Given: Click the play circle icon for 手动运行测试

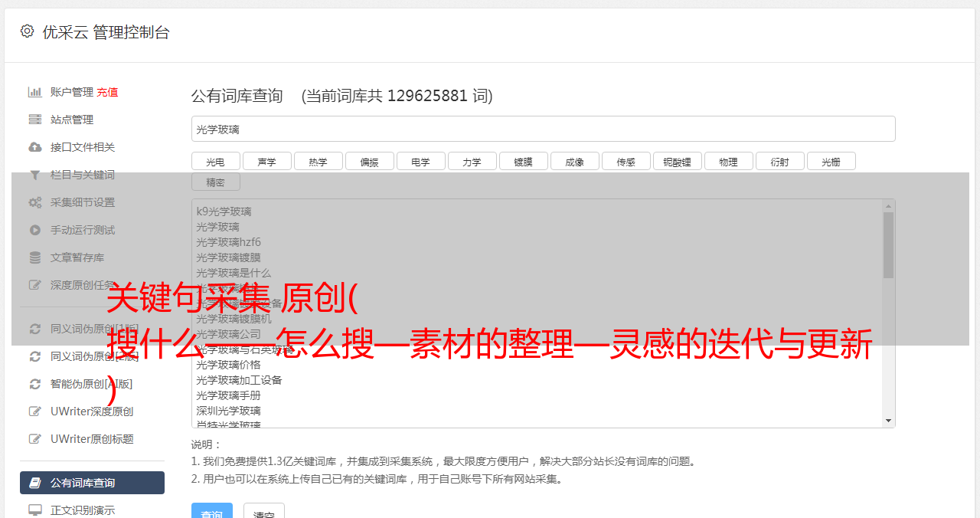Looking at the screenshot, I should [x=35, y=230].
